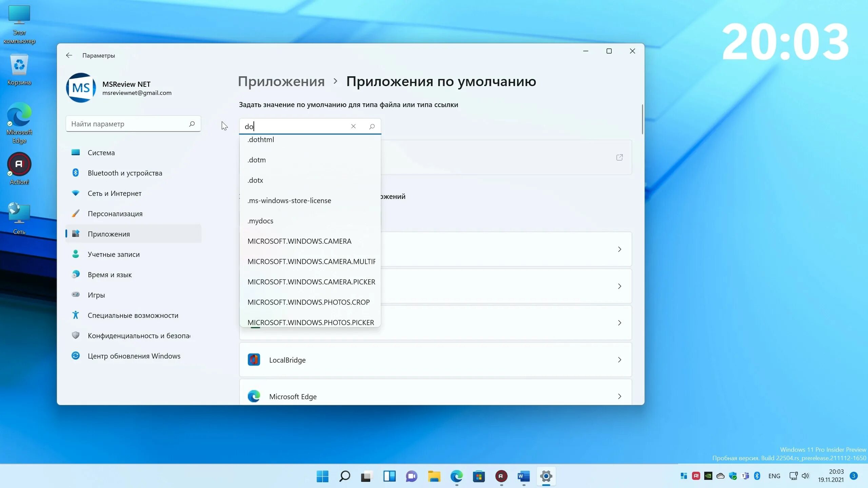Open 'Учетные записи' section
This screenshot has height=488, width=868.
[x=133, y=254]
